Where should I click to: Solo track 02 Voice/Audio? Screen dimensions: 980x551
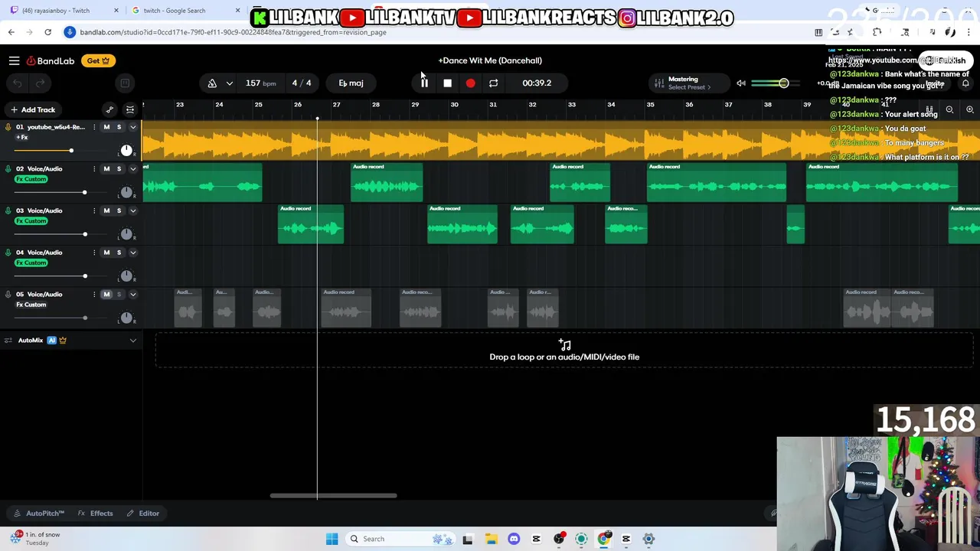119,169
